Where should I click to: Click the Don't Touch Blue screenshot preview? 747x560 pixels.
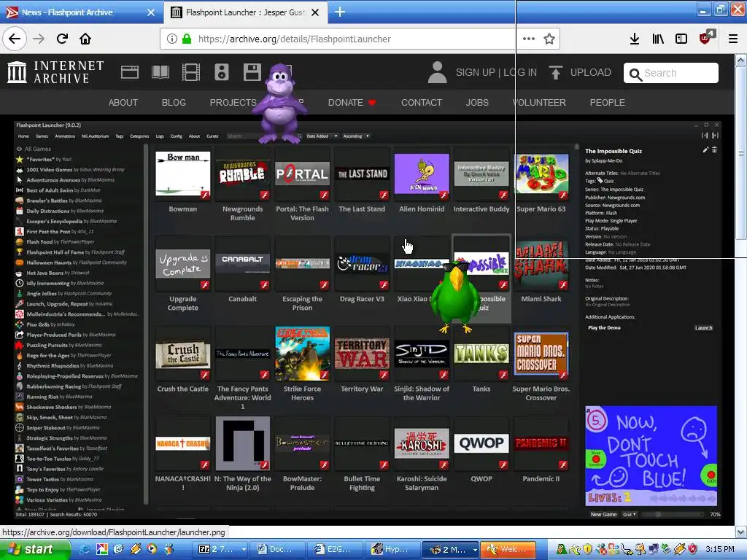pos(651,456)
